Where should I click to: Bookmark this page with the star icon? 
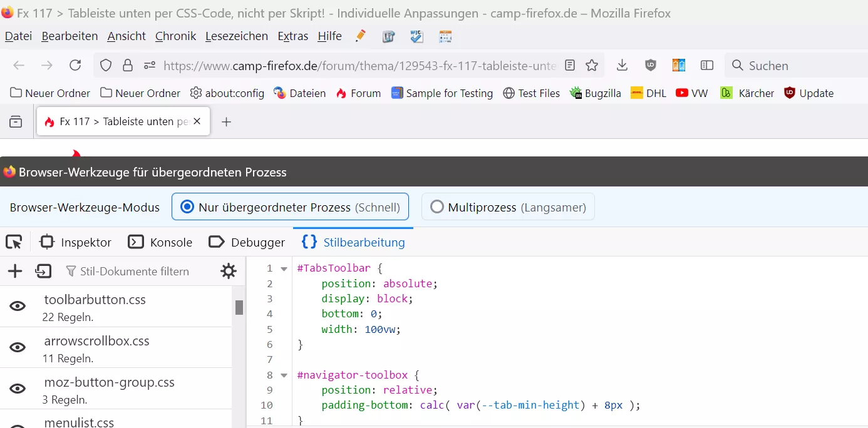pyautogui.click(x=592, y=66)
